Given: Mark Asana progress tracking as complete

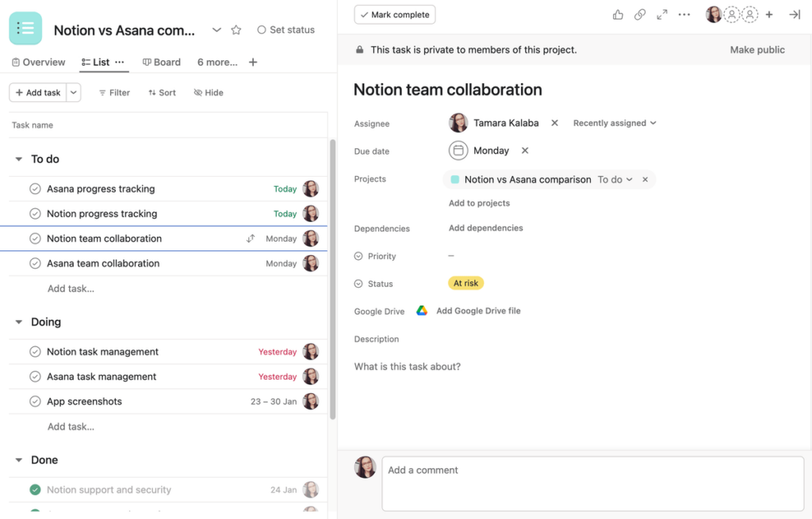Looking at the screenshot, I should (x=34, y=189).
